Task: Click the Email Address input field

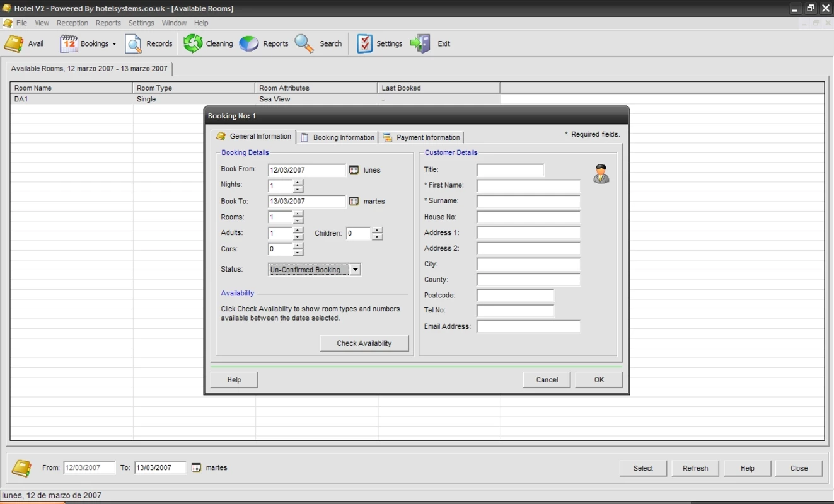Action: (528, 327)
